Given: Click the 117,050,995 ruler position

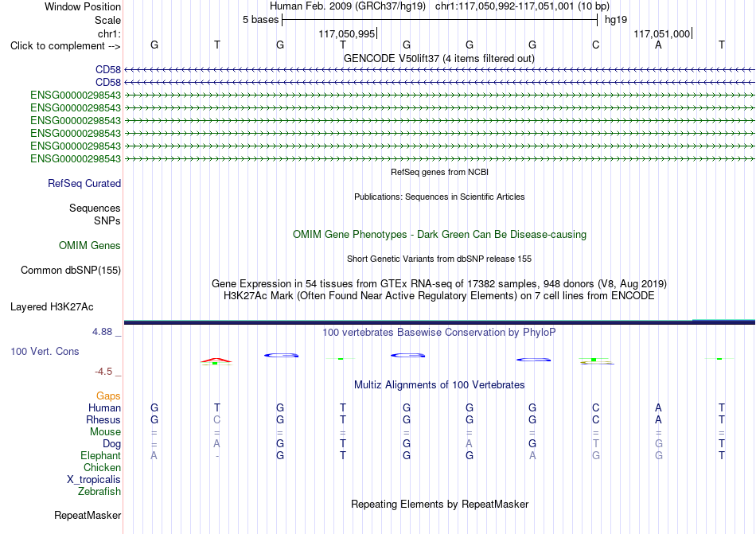Looking at the screenshot, I should click(347, 33).
